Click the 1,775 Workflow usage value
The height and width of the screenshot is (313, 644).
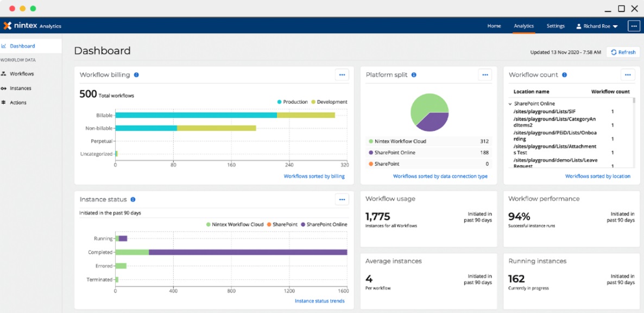click(377, 216)
